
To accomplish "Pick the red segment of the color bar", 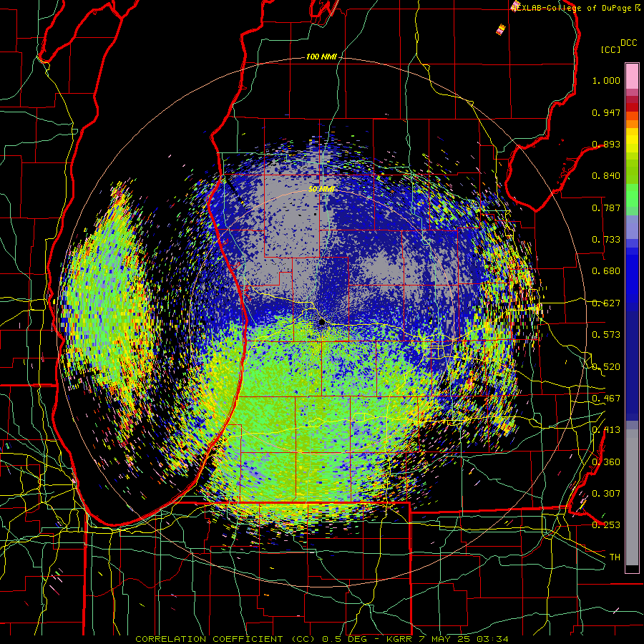I will pyautogui.click(x=632, y=107).
